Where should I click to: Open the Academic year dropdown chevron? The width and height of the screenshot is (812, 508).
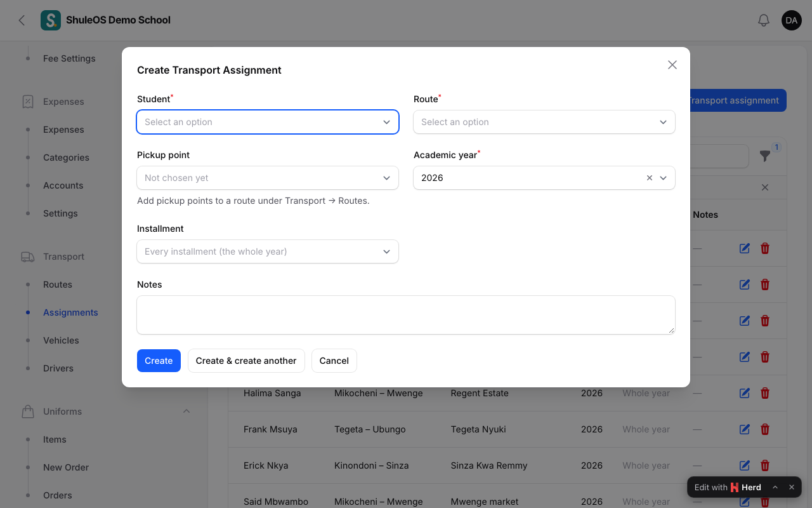coord(663,178)
